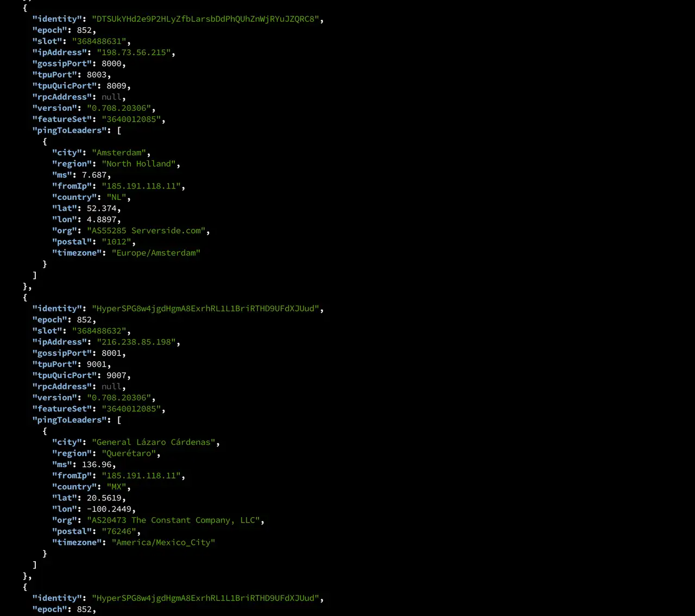Click the country value MX
This screenshot has width=695, height=616.
(x=116, y=487)
